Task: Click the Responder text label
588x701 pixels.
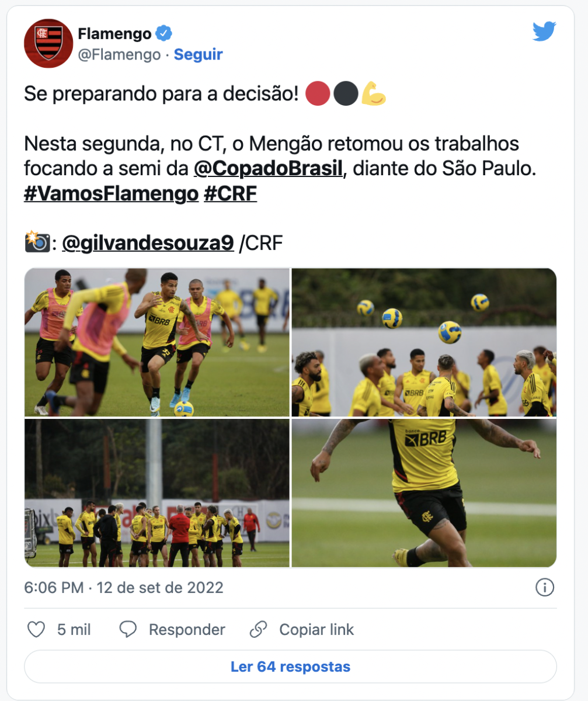Action: pyautogui.click(x=187, y=630)
